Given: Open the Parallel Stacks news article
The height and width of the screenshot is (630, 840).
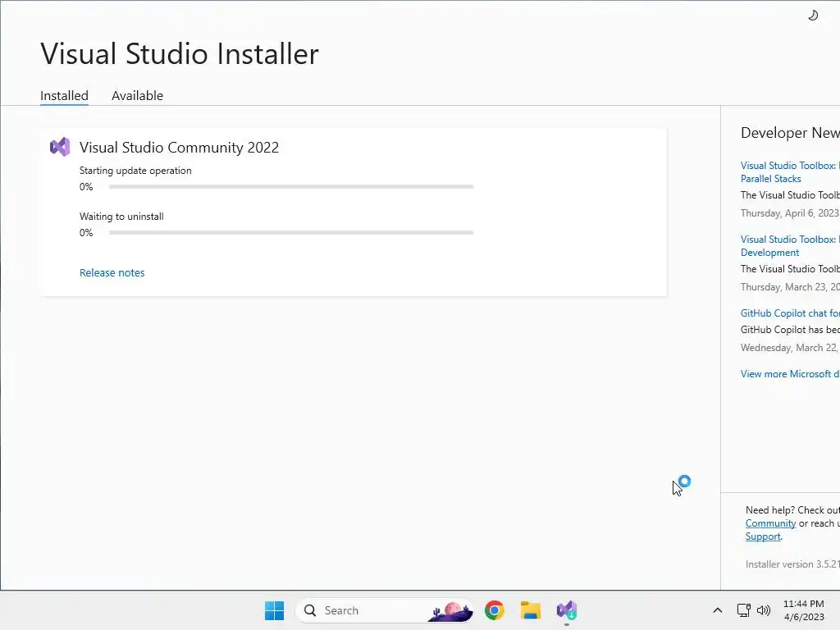Looking at the screenshot, I should pyautogui.click(x=790, y=172).
